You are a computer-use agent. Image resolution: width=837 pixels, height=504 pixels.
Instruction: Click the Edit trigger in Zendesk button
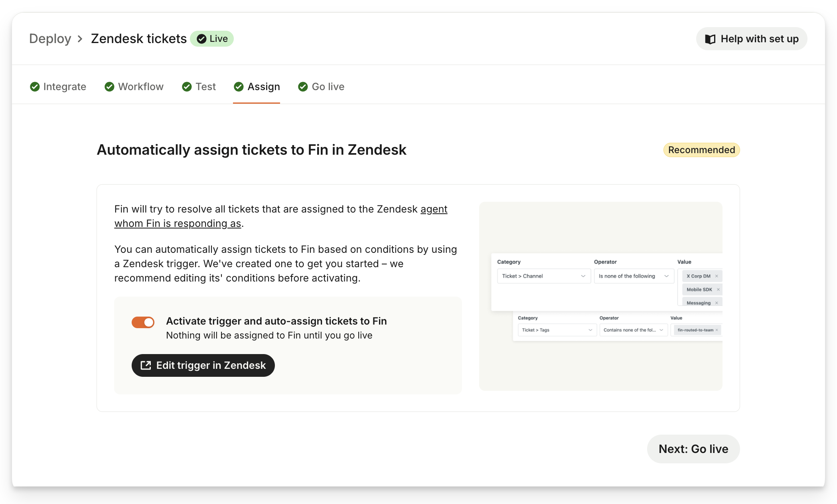(203, 365)
